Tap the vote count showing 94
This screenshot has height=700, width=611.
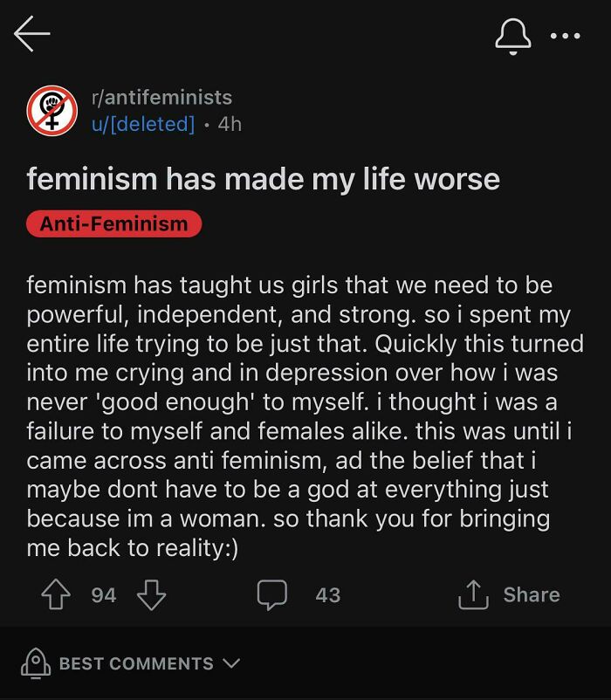click(103, 594)
